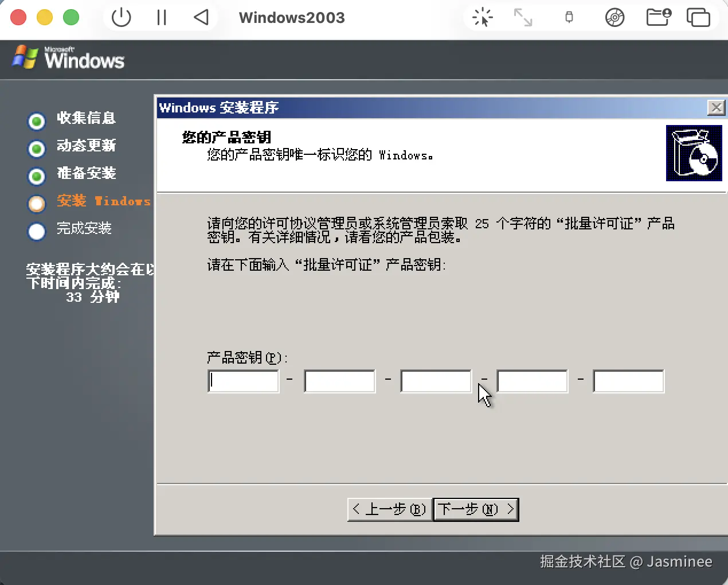Click the 您的产品密钥 heading

(x=226, y=137)
